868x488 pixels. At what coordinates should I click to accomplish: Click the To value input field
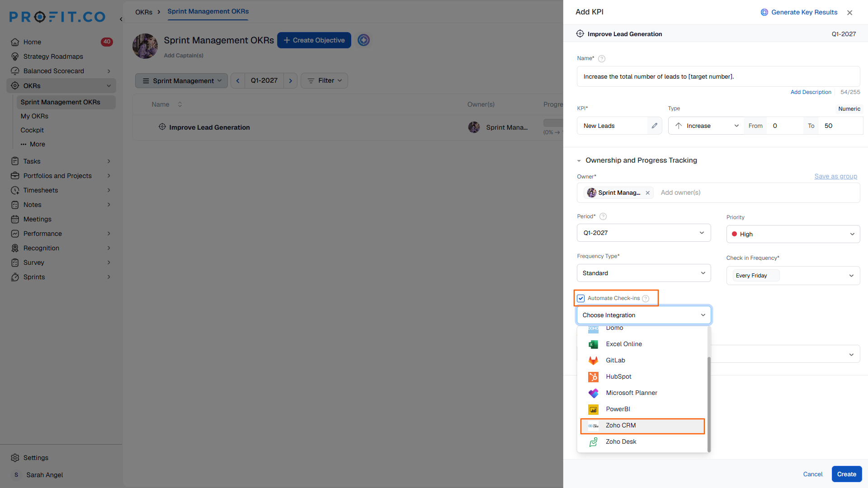[x=841, y=126]
